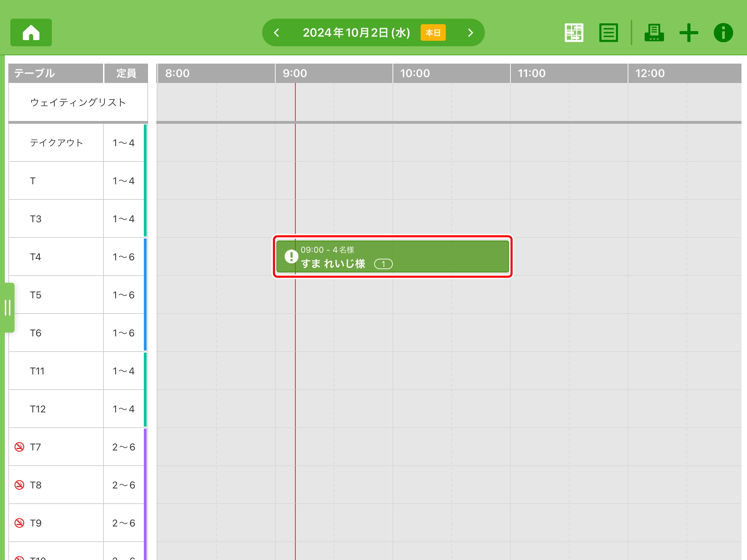Go to previous day arrow
Image resolution: width=747 pixels, height=560 pixels.
click(x=276, y=33)
